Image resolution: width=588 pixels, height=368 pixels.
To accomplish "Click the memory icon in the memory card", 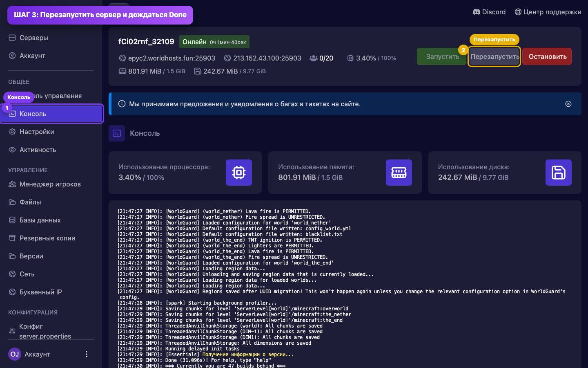I will 399,173.
